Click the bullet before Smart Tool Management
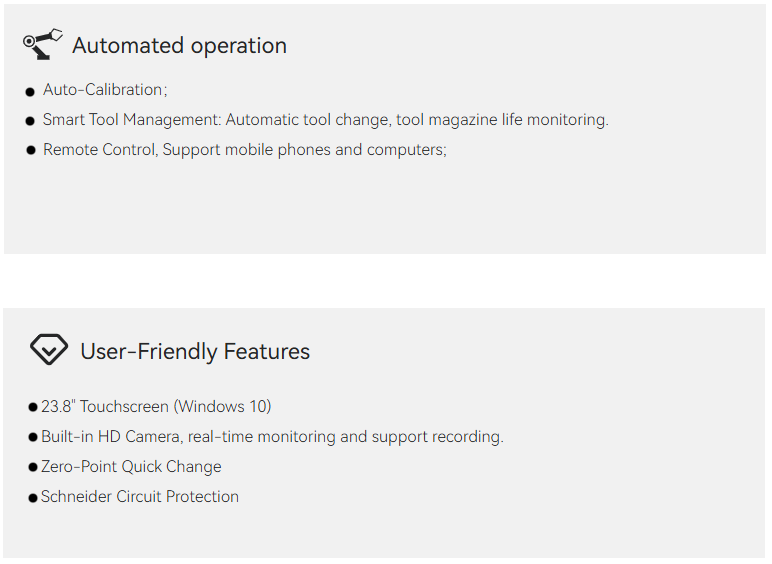This screenshot has height=564, width=772. 31,121
